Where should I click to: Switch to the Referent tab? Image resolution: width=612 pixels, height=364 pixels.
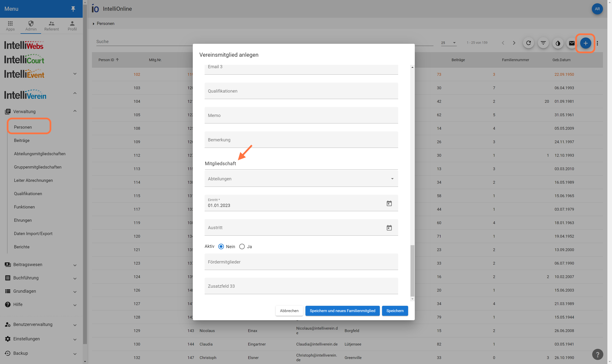click(x=52, y=26)
